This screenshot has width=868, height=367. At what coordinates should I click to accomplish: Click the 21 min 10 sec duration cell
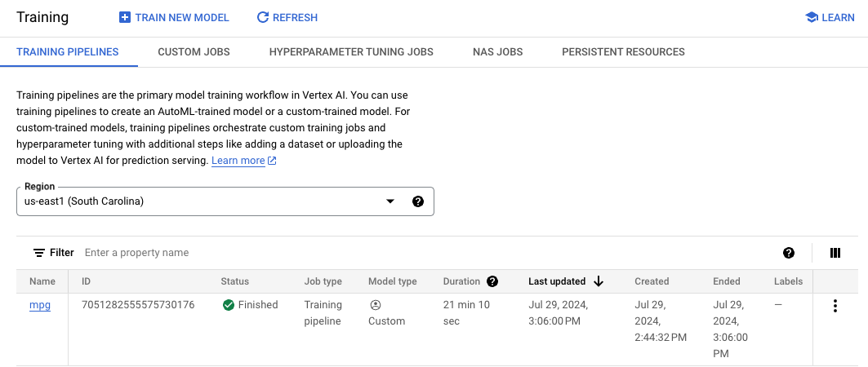(x=466, y=313)
